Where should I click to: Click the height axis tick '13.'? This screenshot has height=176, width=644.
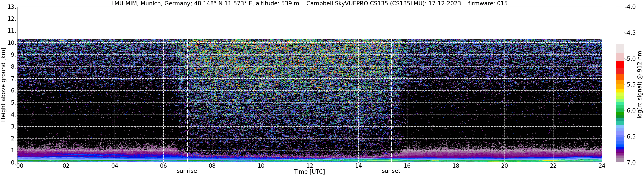tap(12, 7)
